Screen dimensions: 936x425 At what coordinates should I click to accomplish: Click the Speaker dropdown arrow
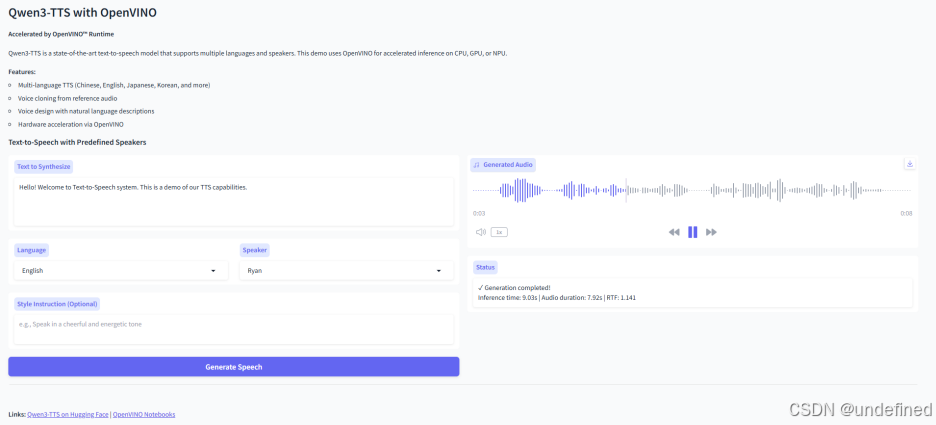pyautogui.click(x=439, y=271)
